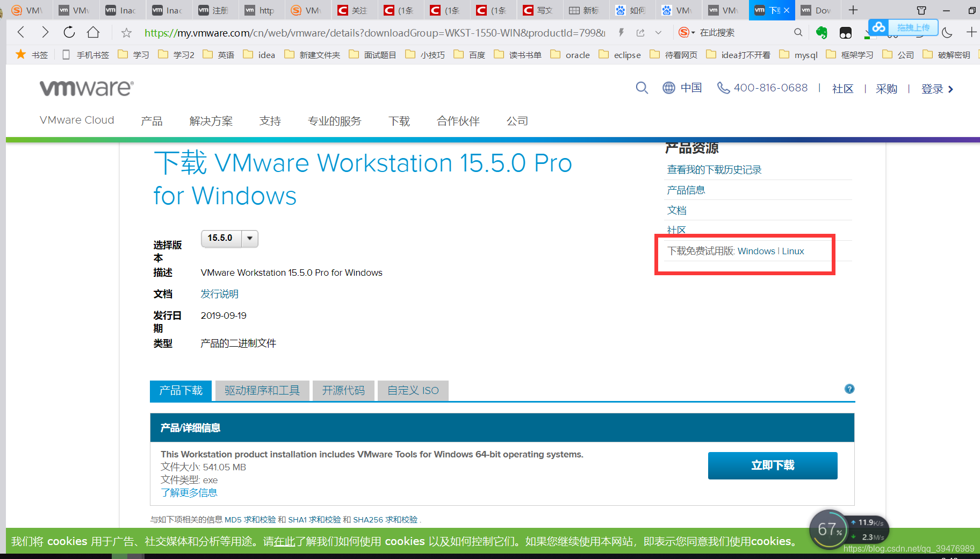The height and width of the screenshot is (559, 980).
Task: Open a new browser tab
Action: pos(853,10)
